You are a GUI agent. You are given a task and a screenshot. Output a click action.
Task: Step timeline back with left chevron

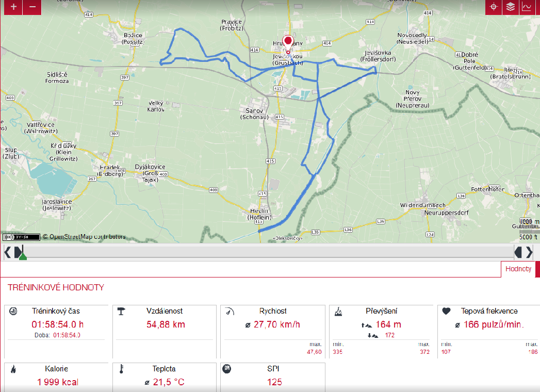pyautogui.click(x=7, y=252)
